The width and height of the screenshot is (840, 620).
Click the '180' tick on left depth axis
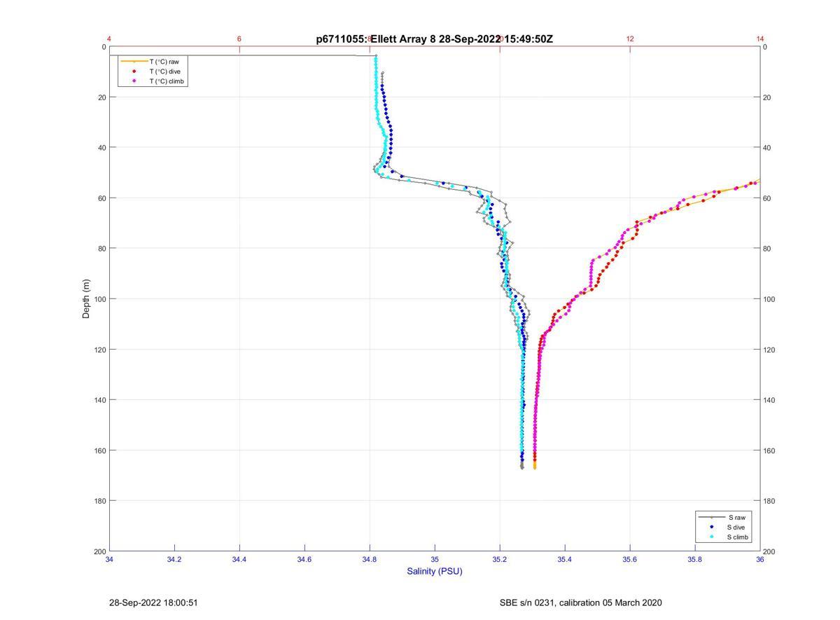coord(99,501)
